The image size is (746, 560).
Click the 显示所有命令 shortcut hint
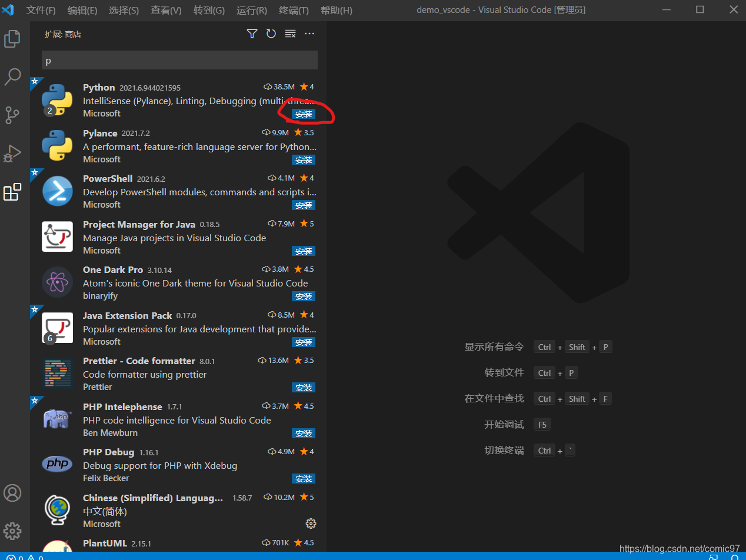pyautogui.click(x=494, y=347)
